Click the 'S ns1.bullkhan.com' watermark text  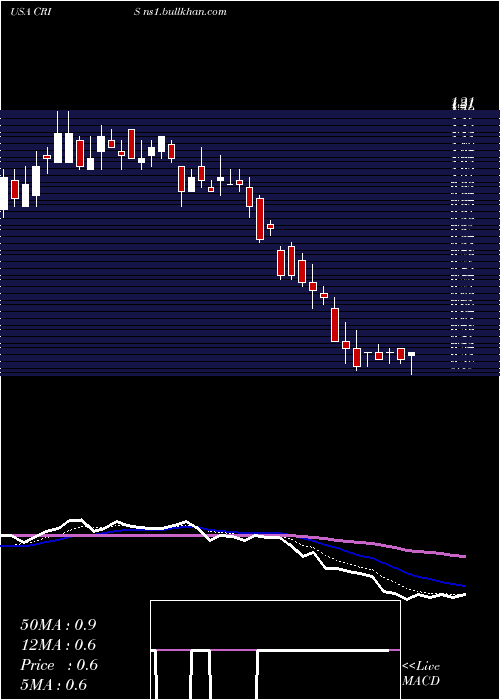coord(180,12)
